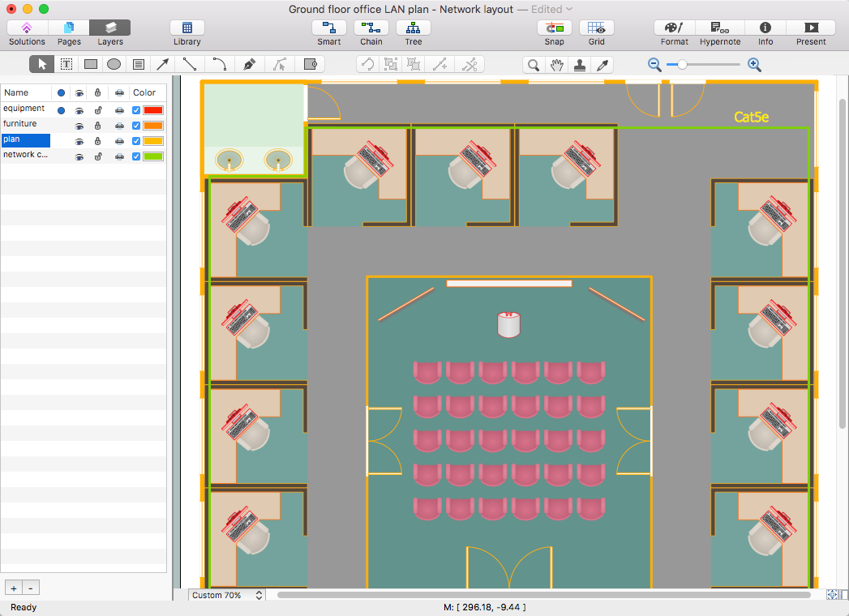Switch to the Pages tab
849x616 pixels.
(69, 33)
